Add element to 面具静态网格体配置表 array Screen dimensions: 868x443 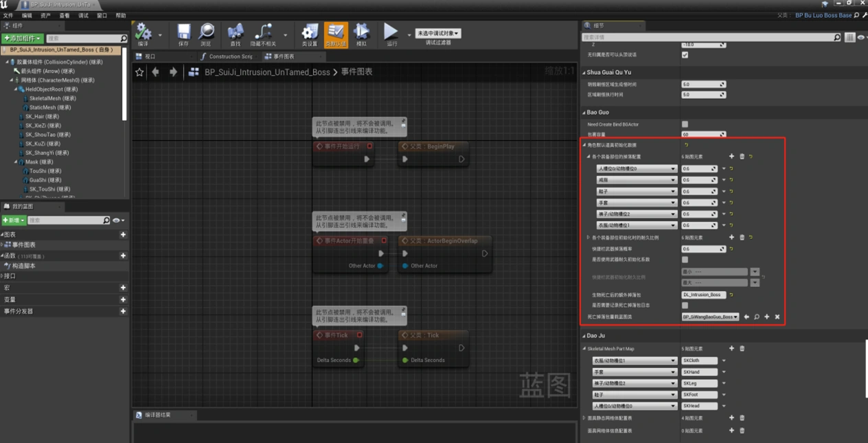[731, 418]
